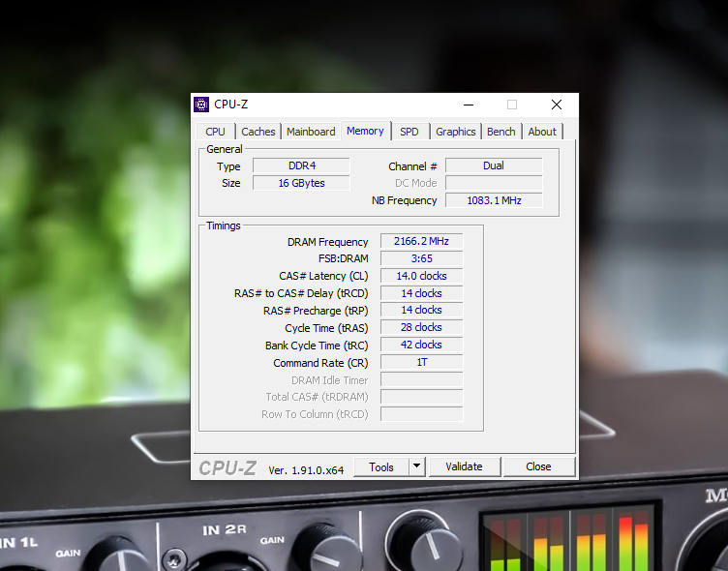728x571 pixels.
Task: Open the Bench tab
Action: 500,132
